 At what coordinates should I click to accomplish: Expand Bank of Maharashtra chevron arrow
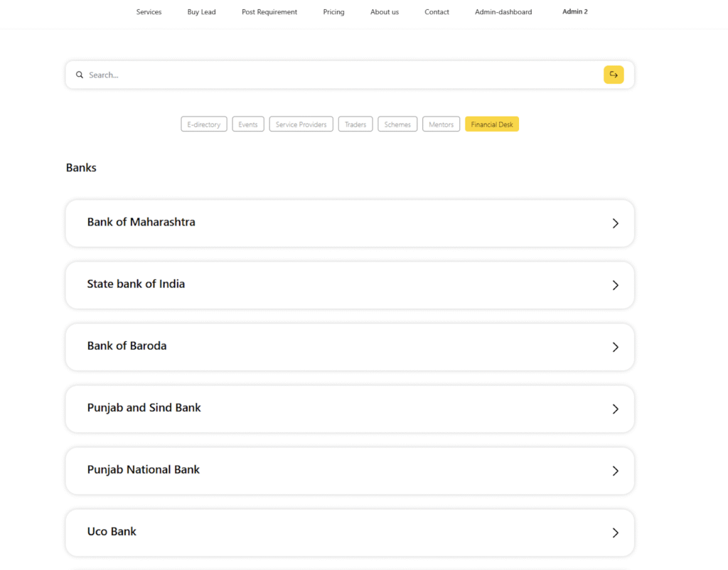(x=615, y=223)
